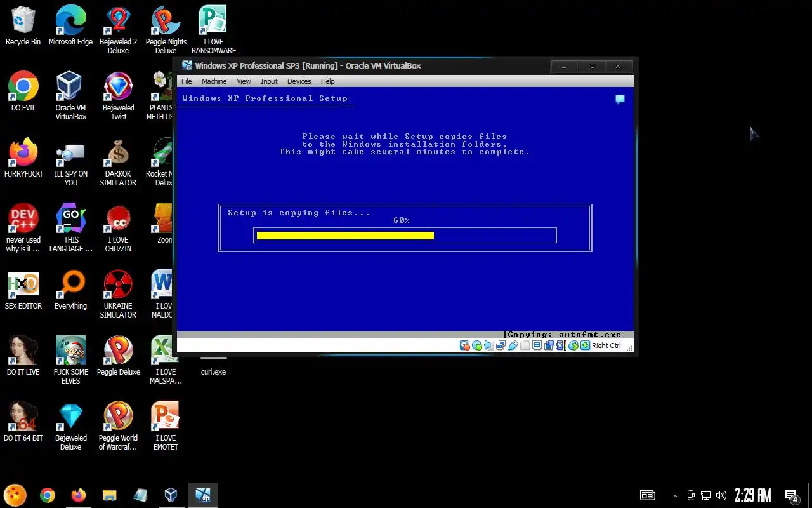This screenshot has width=812, height=508.
Task: Open the news and interests taskbar icon
Action: (647, 495)
